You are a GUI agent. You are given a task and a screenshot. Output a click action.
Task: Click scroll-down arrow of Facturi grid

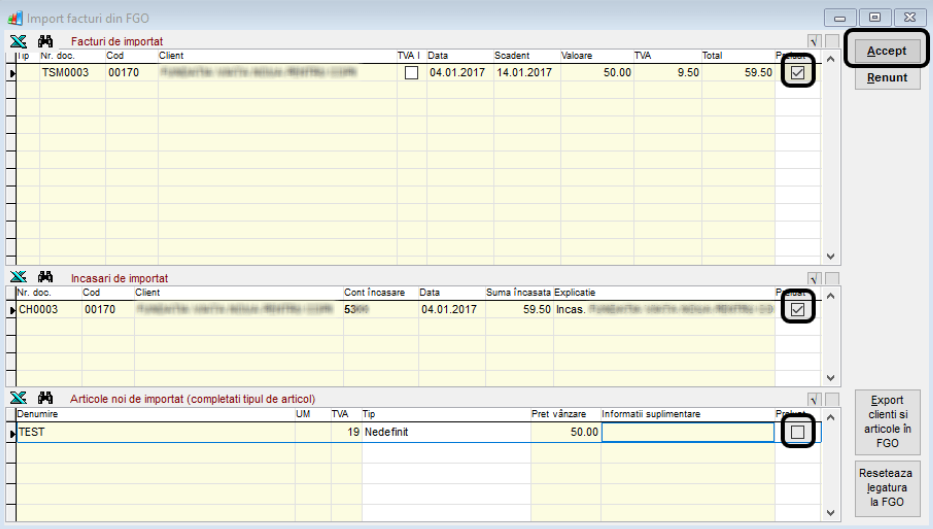click(830, 256)
